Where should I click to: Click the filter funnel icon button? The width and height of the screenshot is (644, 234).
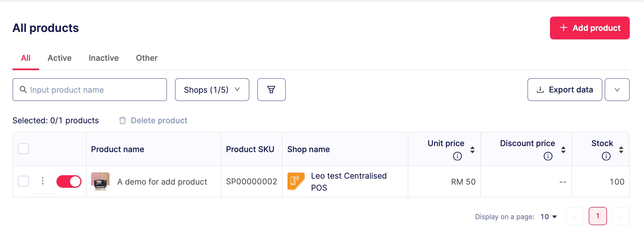coord(271,90)
